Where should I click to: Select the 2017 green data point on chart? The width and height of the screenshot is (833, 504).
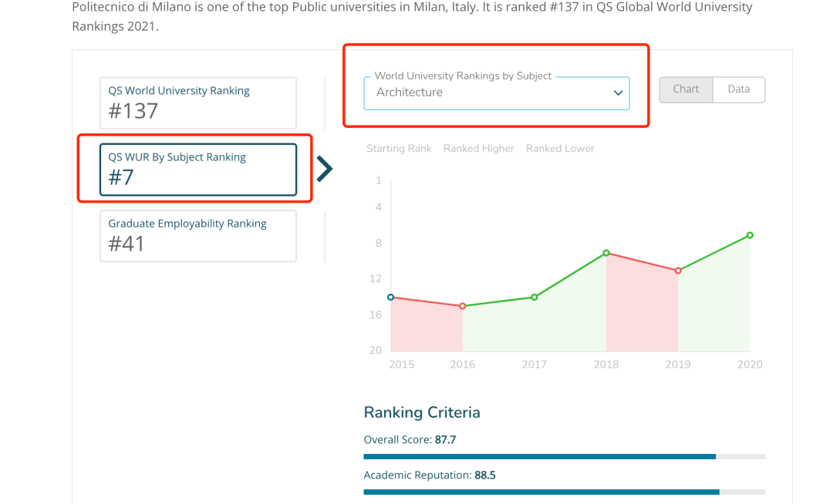535,297
